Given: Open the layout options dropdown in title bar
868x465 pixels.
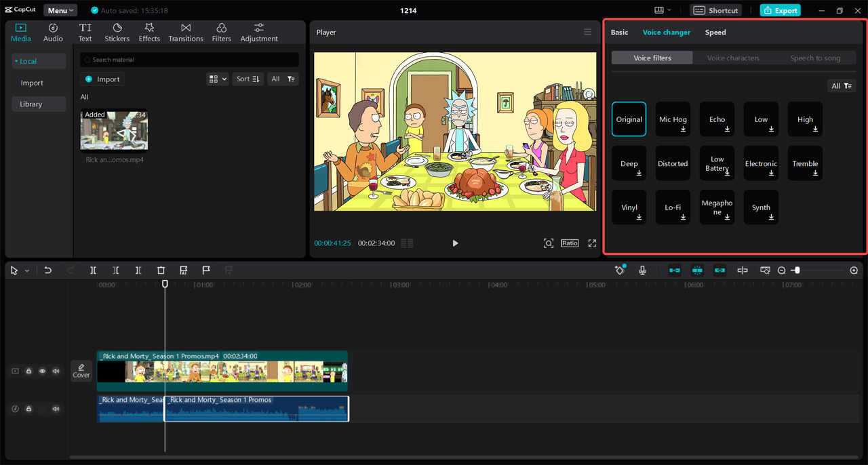Looking at the screenshot, I should pos(663,10).
